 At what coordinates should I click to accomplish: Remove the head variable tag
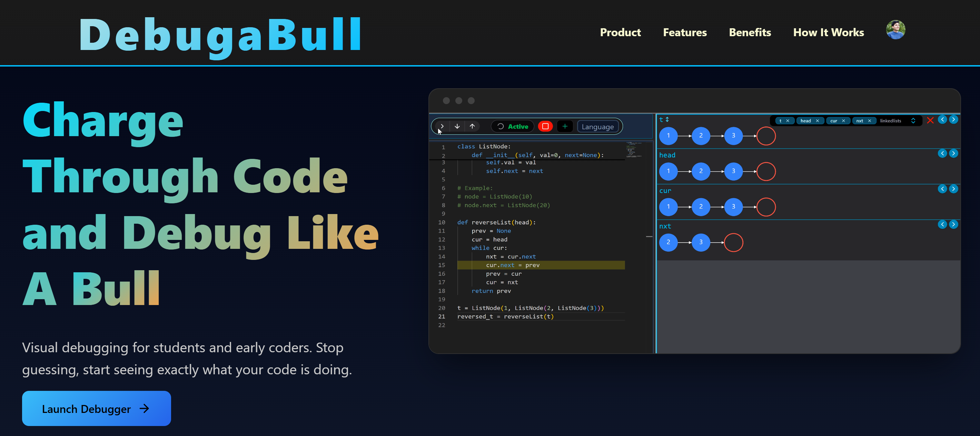point(817,121)
